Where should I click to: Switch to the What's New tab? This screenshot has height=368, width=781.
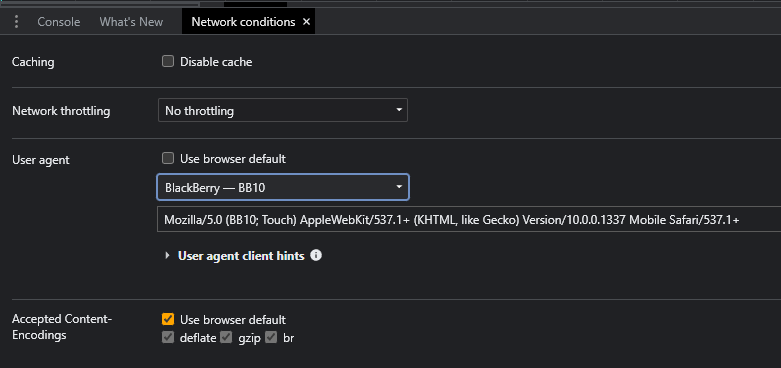(131, 22)
